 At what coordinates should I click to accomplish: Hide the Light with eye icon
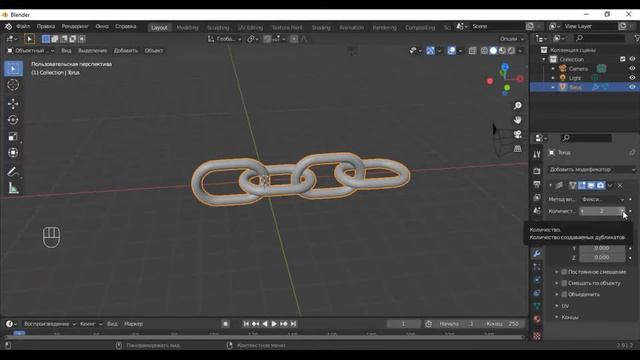click(632, 78)
